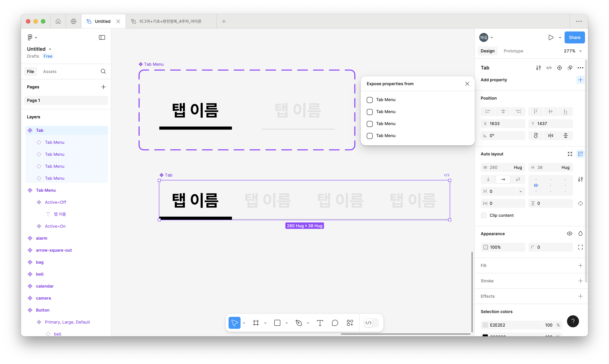The width and height of the screenshot is (609, 364).
Task: Check the first Tab Menu checkbox
Action: click(x=370, y=100)
